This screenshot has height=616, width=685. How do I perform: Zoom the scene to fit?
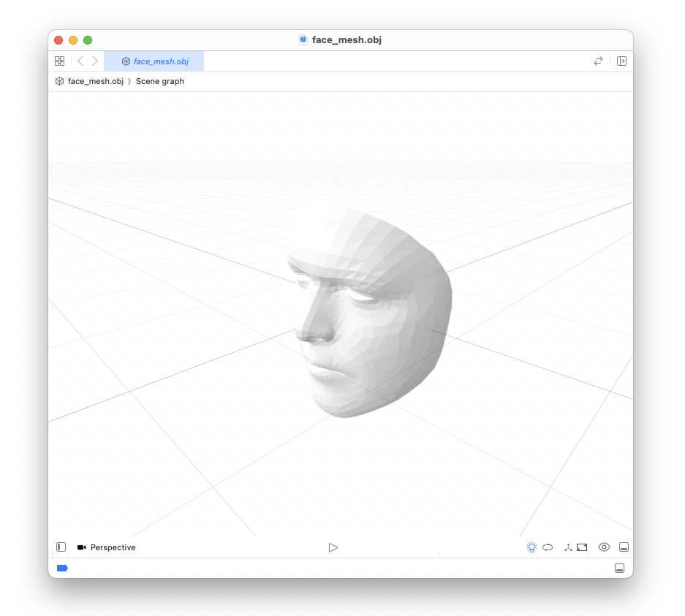pyautogui.click(x=583, y=547)
